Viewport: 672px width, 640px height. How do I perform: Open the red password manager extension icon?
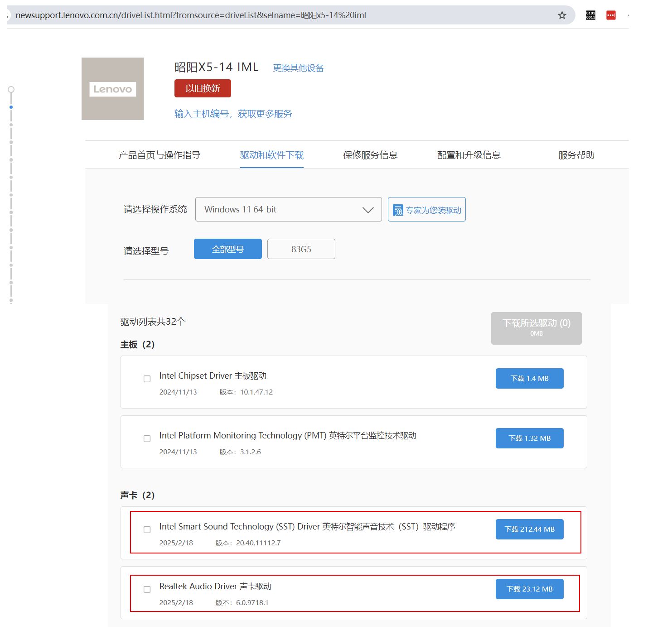click(x=611, y=15)
